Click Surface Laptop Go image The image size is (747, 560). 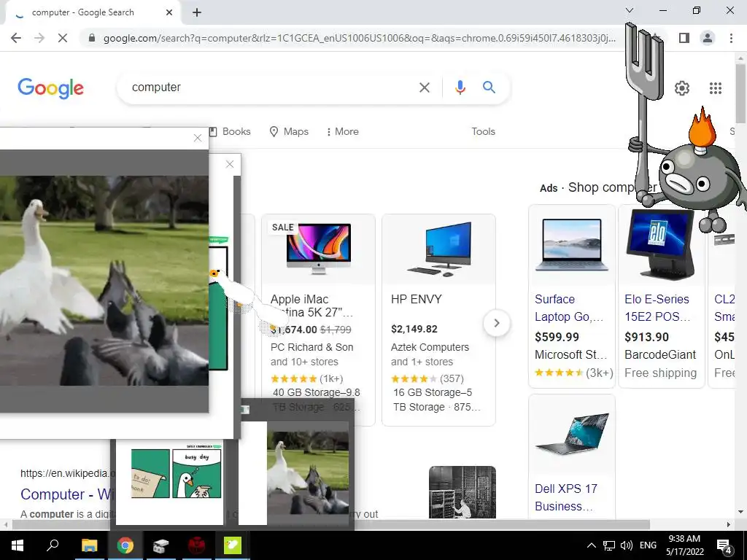[x=572, y=245]
